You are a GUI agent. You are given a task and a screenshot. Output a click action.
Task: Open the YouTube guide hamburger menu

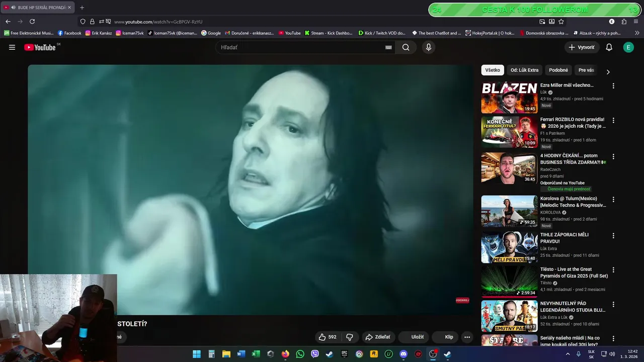point(12,47)
